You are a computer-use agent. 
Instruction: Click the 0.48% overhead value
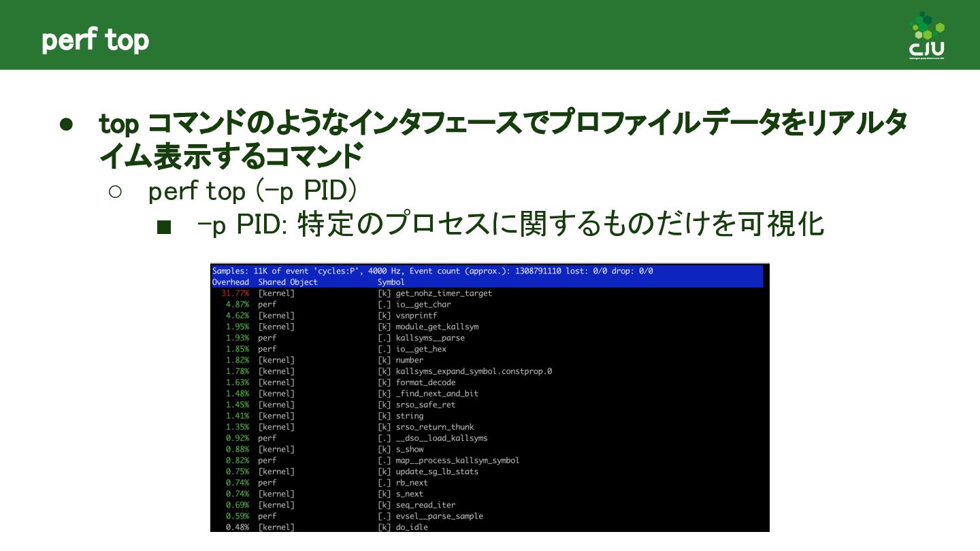click(x=238, y=527)
